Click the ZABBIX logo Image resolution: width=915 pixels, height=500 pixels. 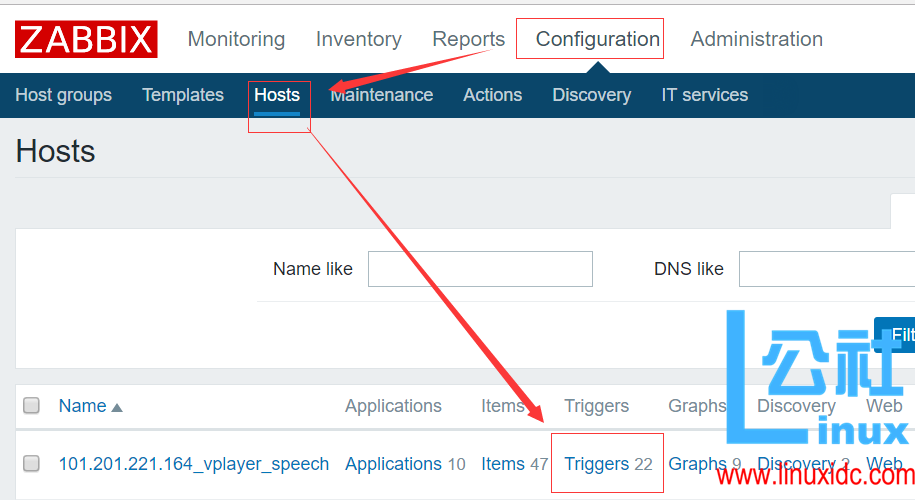86,39
